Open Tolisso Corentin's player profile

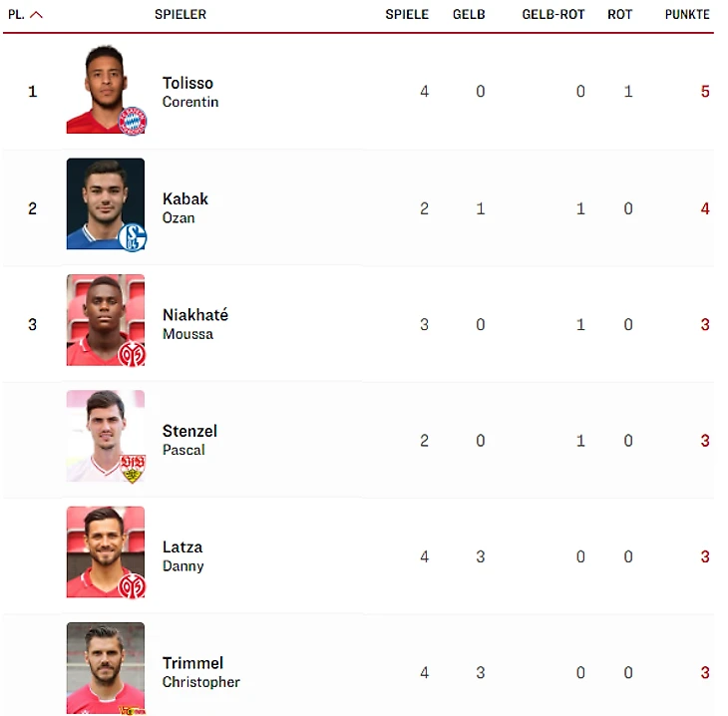point(190,92)
